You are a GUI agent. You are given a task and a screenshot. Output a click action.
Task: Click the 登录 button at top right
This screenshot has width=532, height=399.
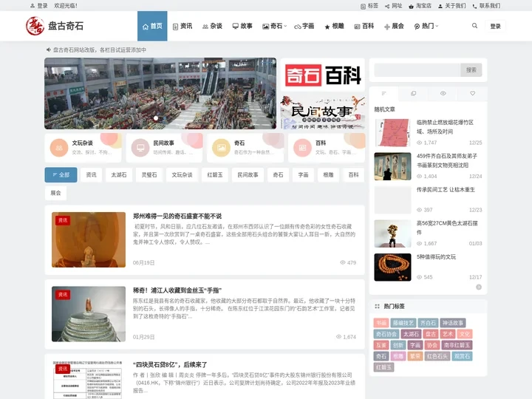coord(495,26)
